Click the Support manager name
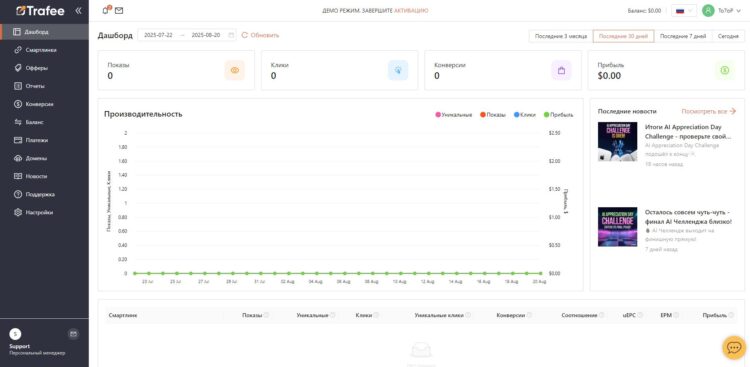Screen dimensions: 750x367 20,346
